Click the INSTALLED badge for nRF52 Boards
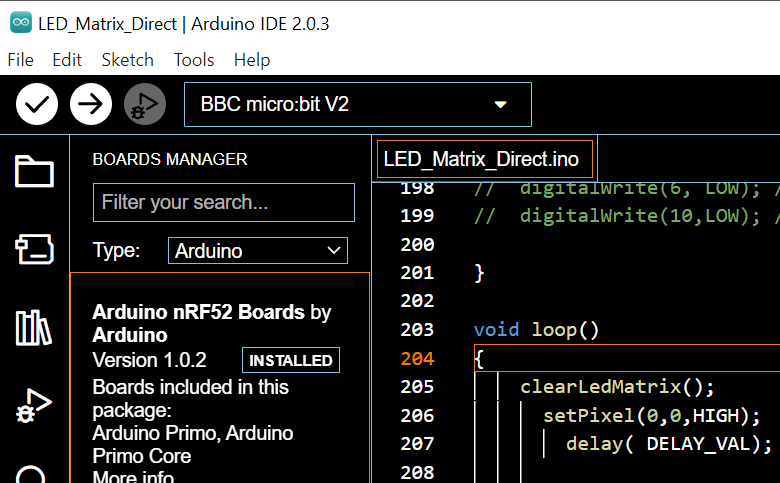The image size is (780, 483). (291, 360)
